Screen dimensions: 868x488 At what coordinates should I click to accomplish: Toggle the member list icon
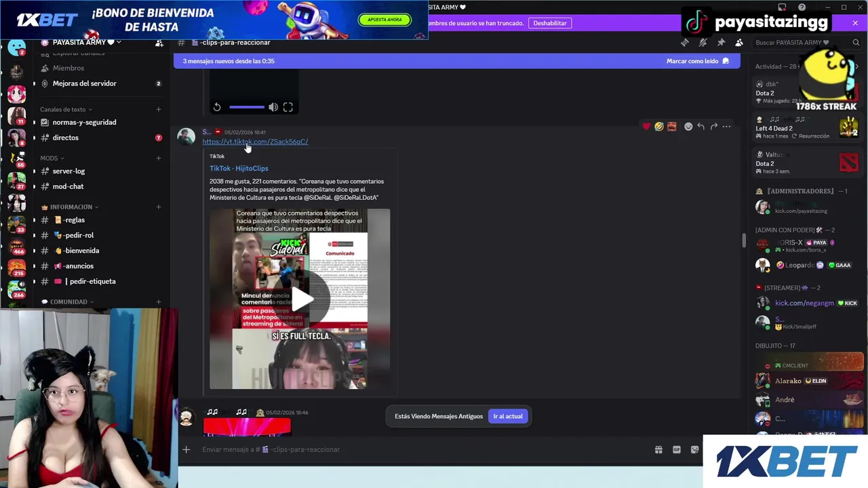point(739,42)
